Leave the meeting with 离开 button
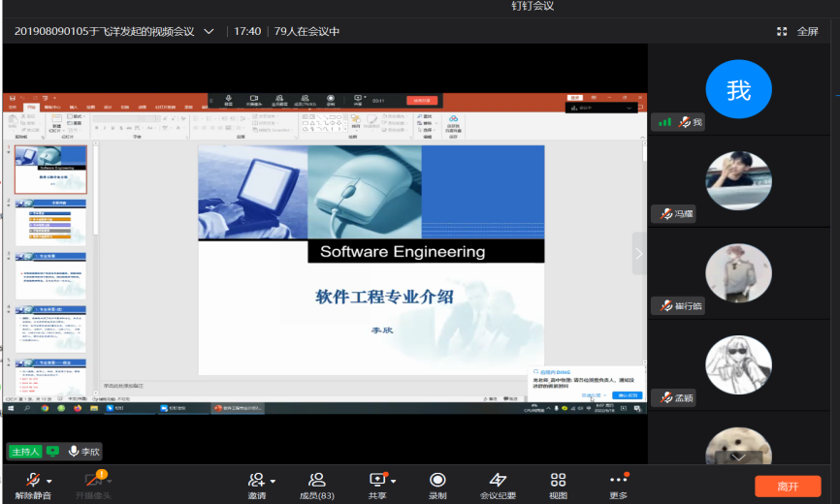 788,486
